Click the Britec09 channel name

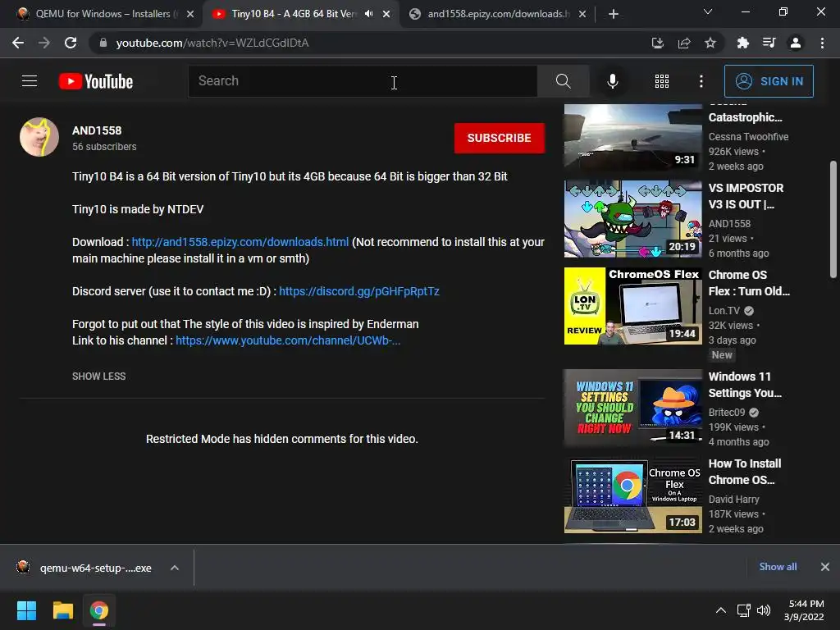tap(727, 413)
